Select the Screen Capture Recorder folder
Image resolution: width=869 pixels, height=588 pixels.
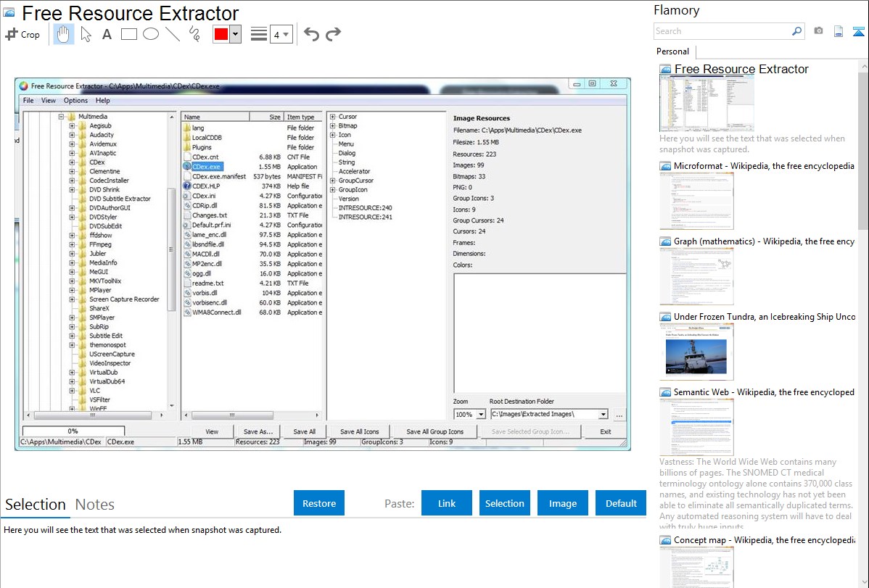[124, 299]
